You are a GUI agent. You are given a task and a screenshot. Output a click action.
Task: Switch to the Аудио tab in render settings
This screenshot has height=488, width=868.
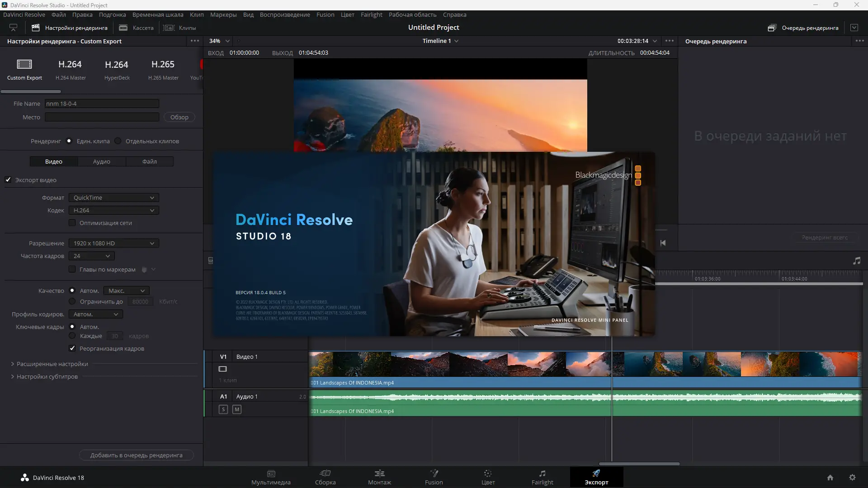coord(102,161)
